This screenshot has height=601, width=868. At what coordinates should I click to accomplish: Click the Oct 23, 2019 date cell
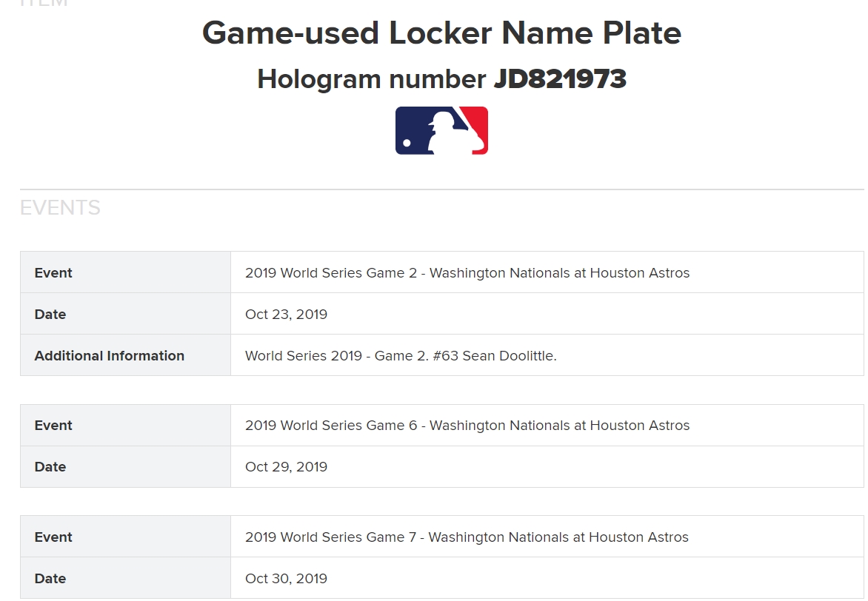[547, 314]
